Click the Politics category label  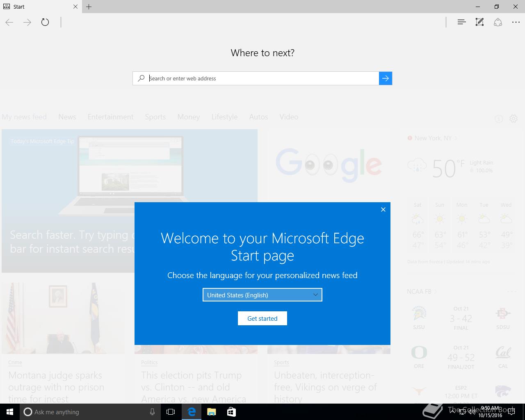point(149,363)
